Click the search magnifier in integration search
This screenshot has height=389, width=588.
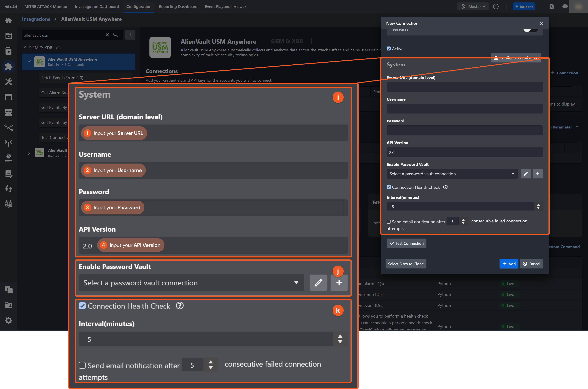click(x=115, y=35)
